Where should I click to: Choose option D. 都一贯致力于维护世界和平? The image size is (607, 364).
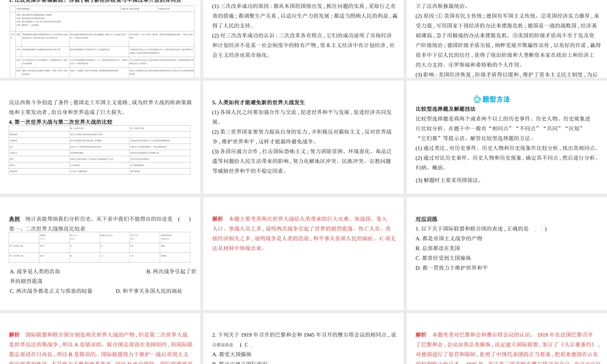click(452, 268)
